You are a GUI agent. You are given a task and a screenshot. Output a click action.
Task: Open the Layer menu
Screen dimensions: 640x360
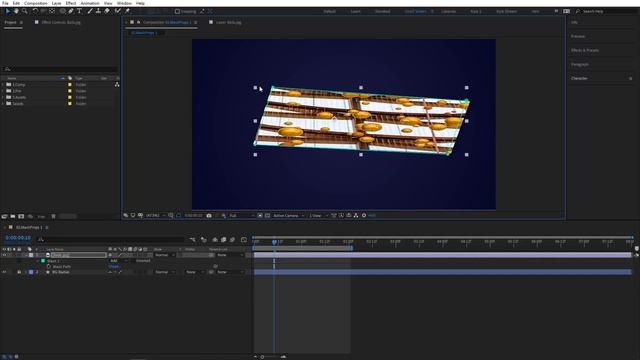tap(56, 3)
